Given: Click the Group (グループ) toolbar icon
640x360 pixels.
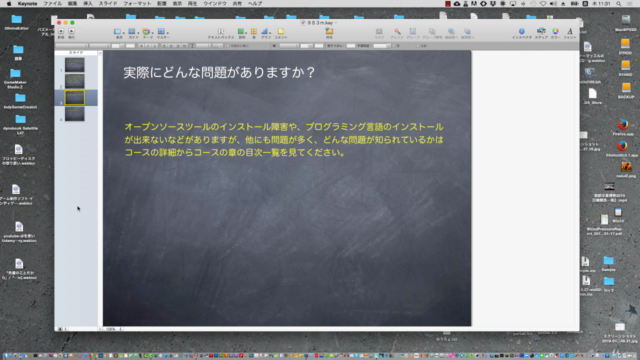Looking at the screenshot, I should click(413, 31).
